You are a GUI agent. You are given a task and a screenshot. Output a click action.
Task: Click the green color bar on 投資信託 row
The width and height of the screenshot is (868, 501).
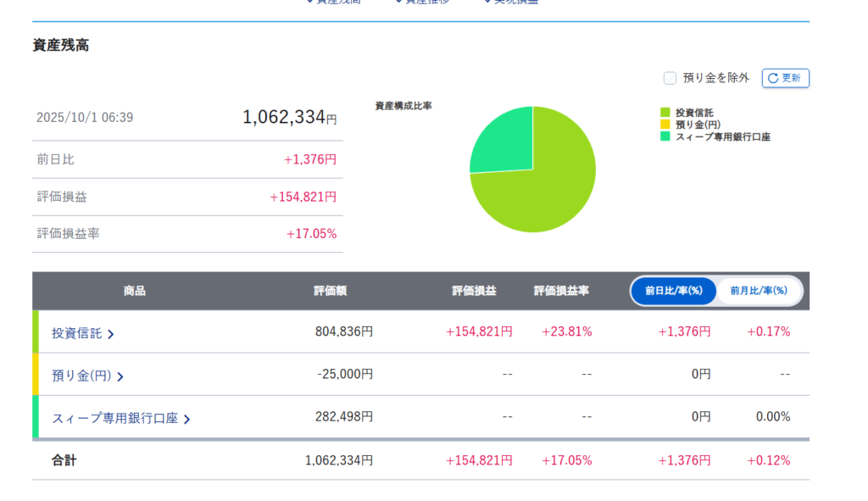pyautogui.click(x=36, y=331)
